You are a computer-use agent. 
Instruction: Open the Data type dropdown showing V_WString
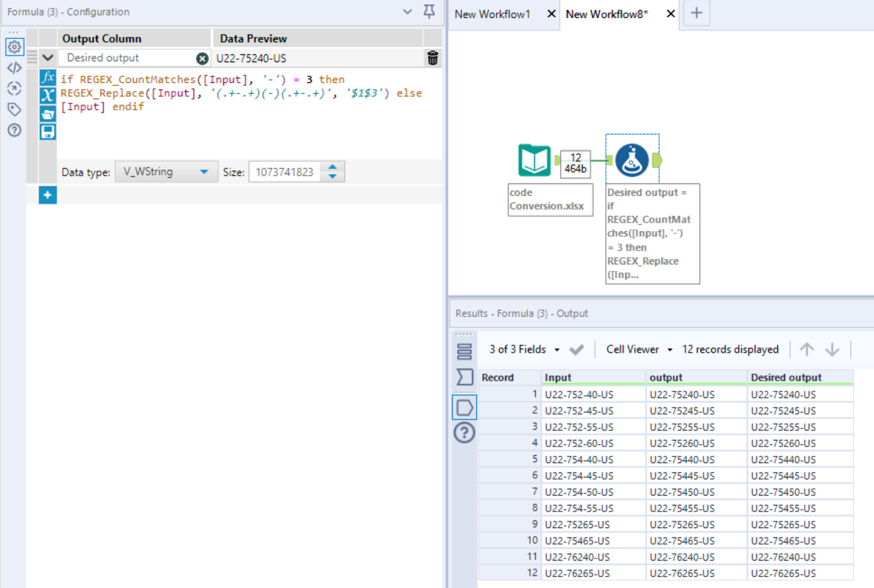pyautogui.click(x=166, y=171)
